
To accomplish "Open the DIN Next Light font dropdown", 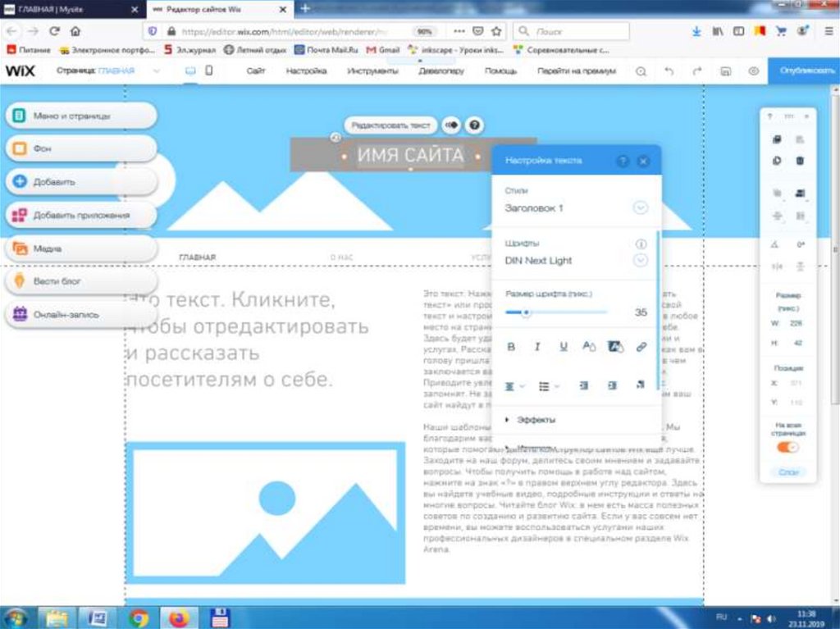I will [x=641, y=261].
